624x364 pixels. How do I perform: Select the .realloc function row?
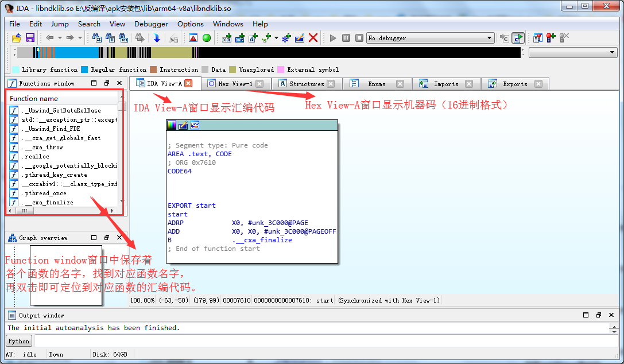pos(63,156)
